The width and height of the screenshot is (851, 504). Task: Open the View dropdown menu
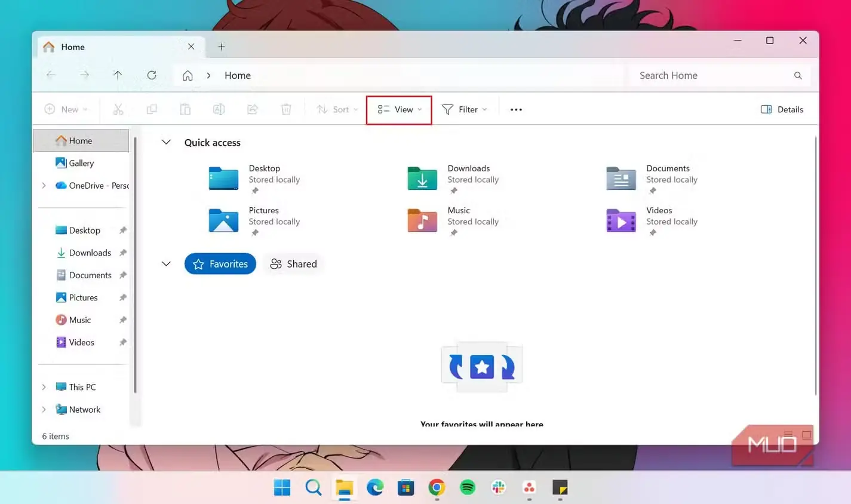pyautogui.click(x=399, y=109)
